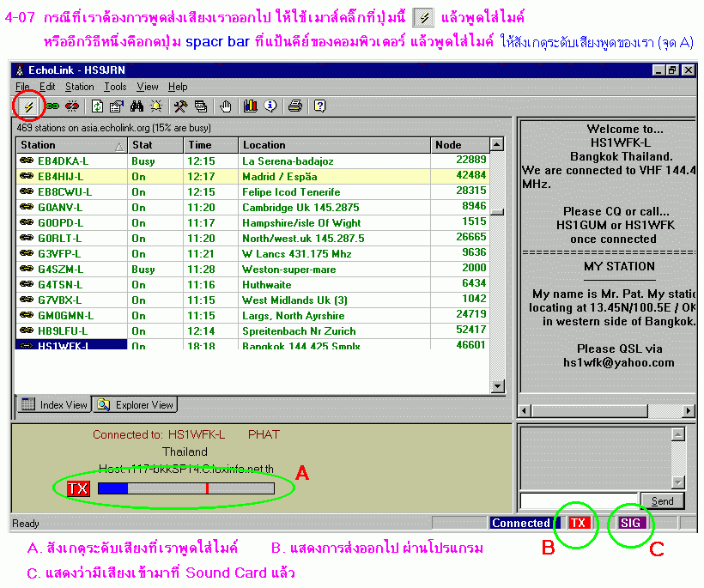Open Setup via hammer and wrench icon
Viewport: 704px width, 588px height.
180,106
